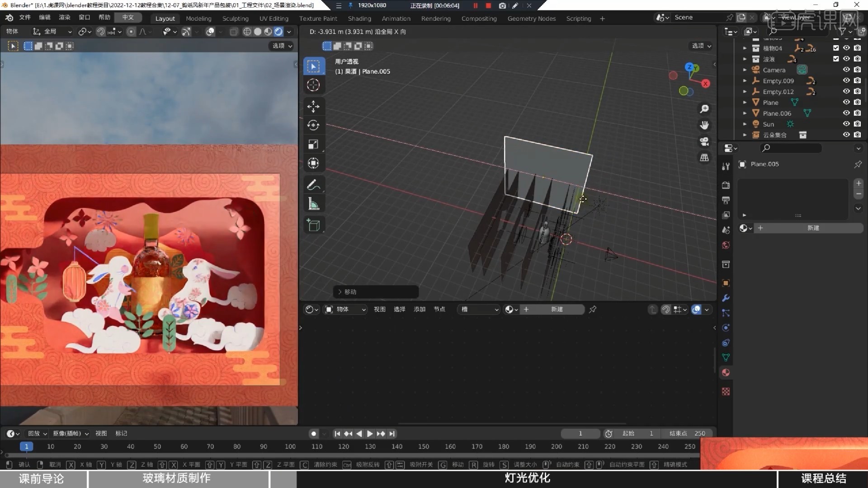Toggle the camera view icon

[704, 141]
